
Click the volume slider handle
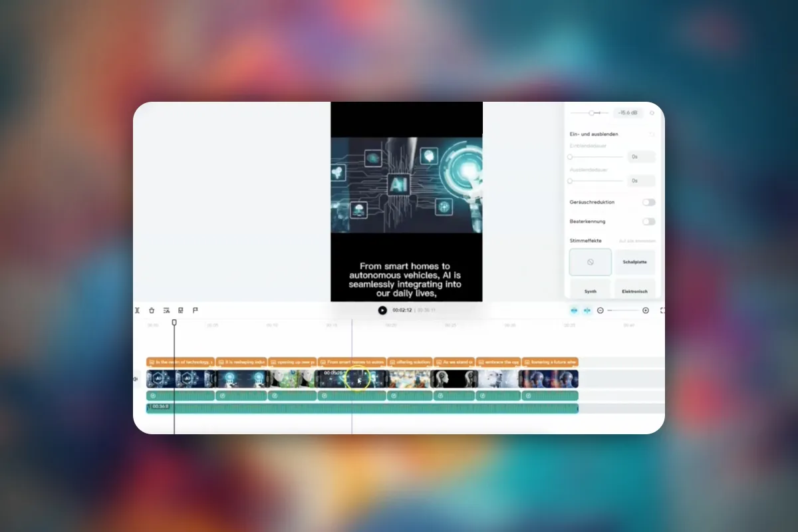point(591,113)
